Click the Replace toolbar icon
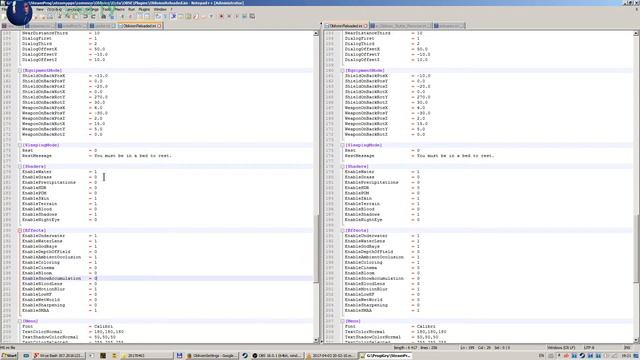The height and width of the screenshot is (360, 640). click(x=111, y=16)
